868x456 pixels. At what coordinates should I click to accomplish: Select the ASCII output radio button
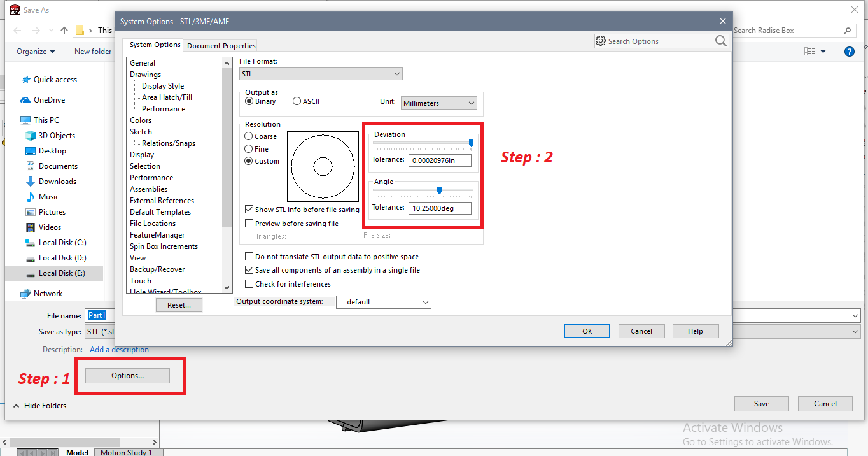[x=297, y=101]
